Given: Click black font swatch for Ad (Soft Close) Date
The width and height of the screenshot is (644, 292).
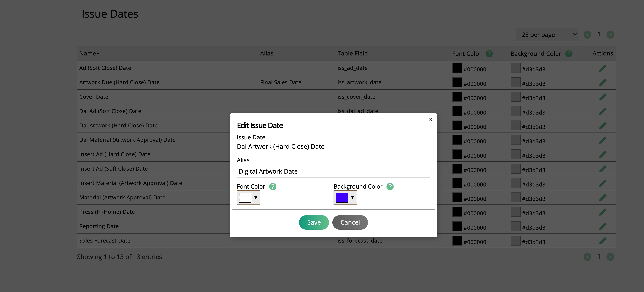Looking at the screenshot, I should [457, 68].
